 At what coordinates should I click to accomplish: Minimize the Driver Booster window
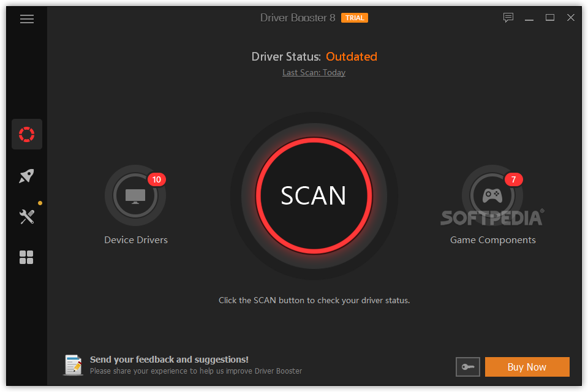pos(530,18)
